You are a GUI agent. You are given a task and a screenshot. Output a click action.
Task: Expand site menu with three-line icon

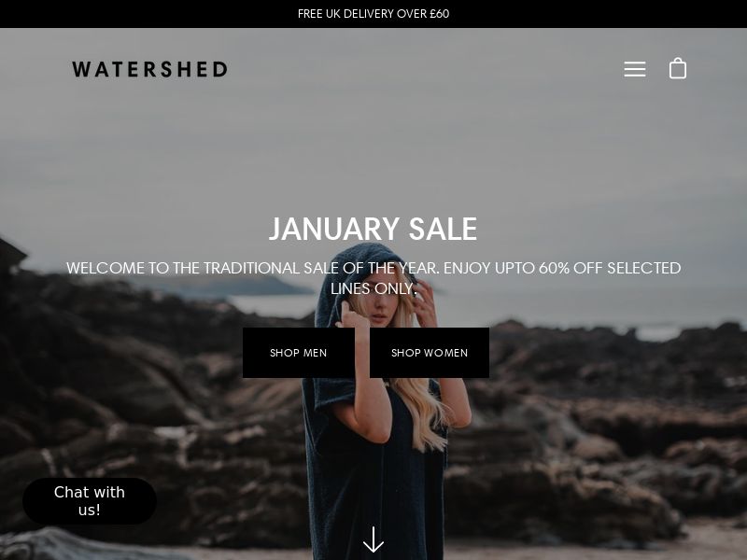point(635,69)
